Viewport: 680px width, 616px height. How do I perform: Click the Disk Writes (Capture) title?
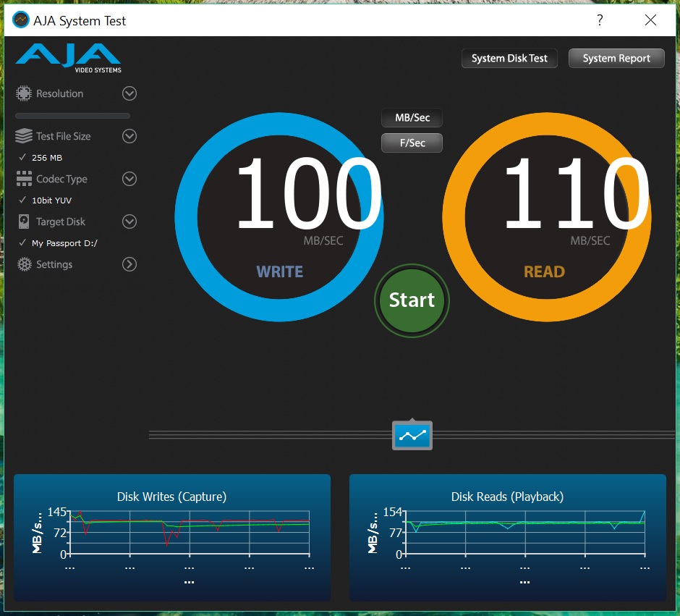point(171,497)
